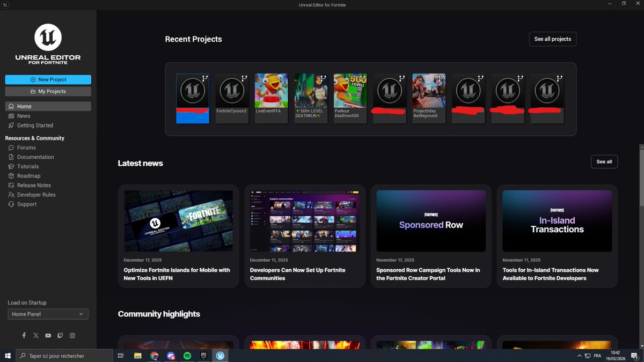Click Tools for In-Island Transactions headline
Image resolution: width=644 pixels, height=362 pixels.
(551, 274)
